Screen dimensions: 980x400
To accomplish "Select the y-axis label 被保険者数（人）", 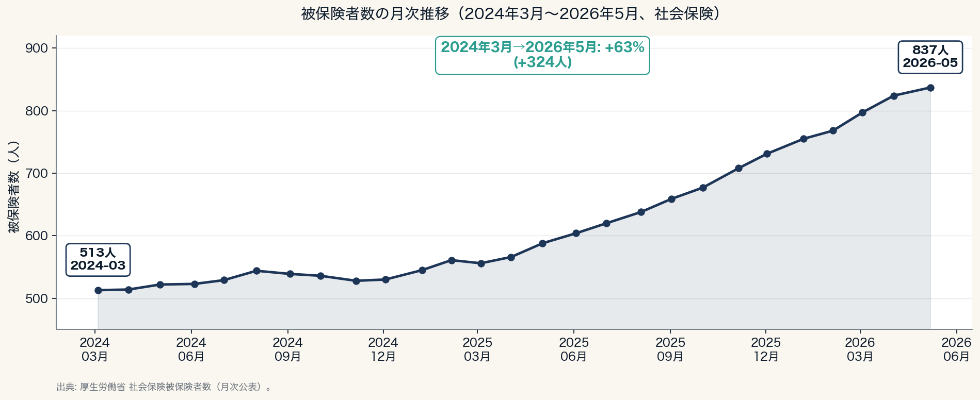I will [x=14, y=187].
